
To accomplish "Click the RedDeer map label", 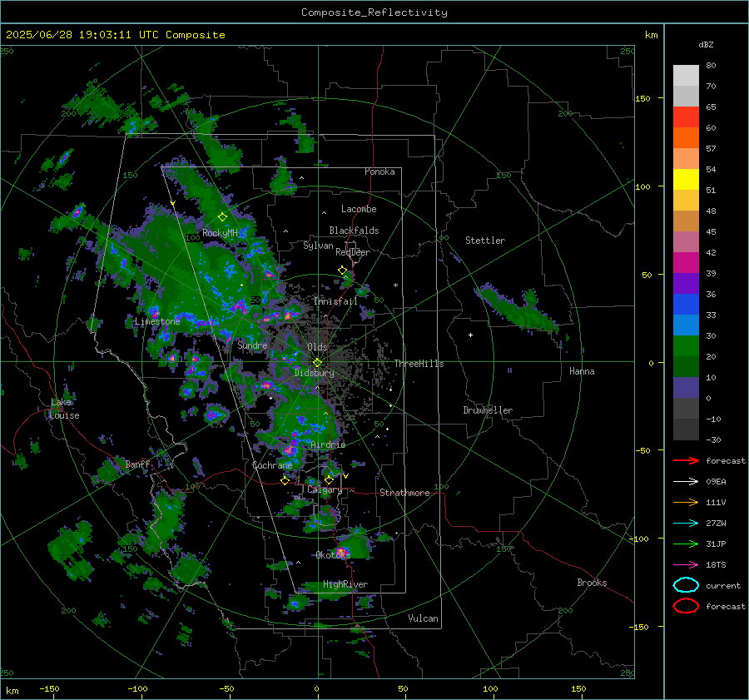I will [x=353, y=252].
